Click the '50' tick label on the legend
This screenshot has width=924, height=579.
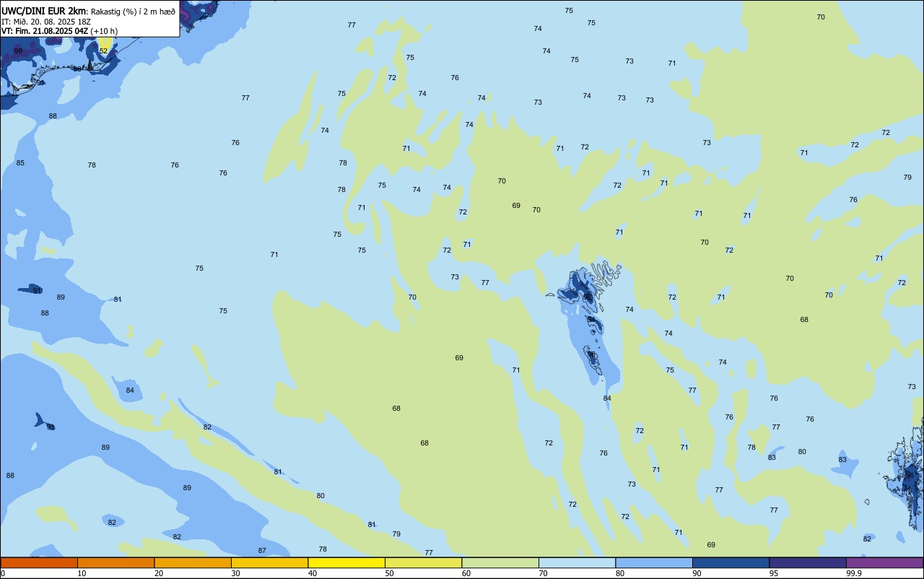(389, 573)
